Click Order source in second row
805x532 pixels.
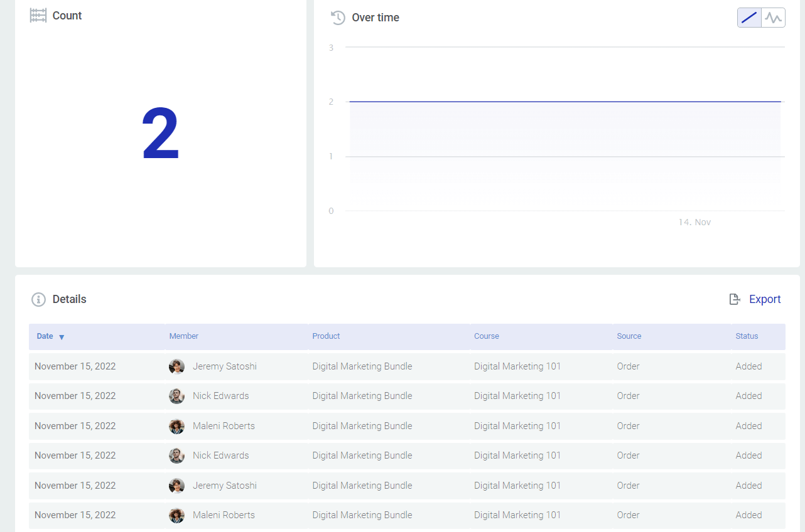[x=628, y=396]
